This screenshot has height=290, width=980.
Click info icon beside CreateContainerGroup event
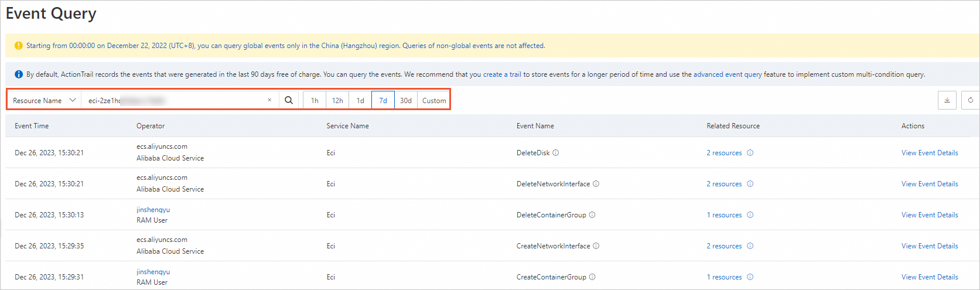592,277
